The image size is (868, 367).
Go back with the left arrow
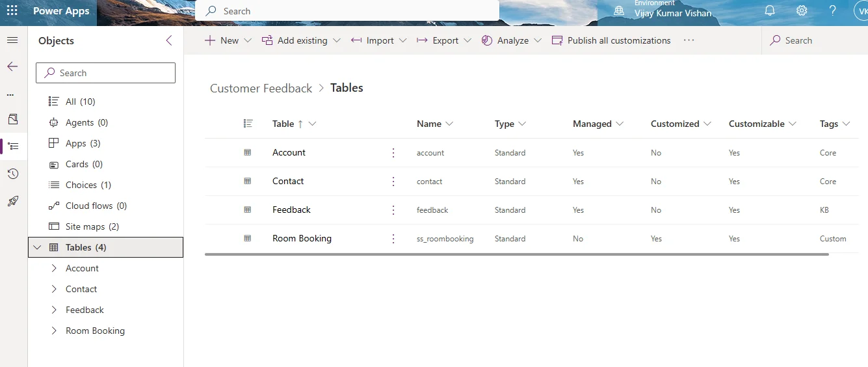[x=12, y=66]
